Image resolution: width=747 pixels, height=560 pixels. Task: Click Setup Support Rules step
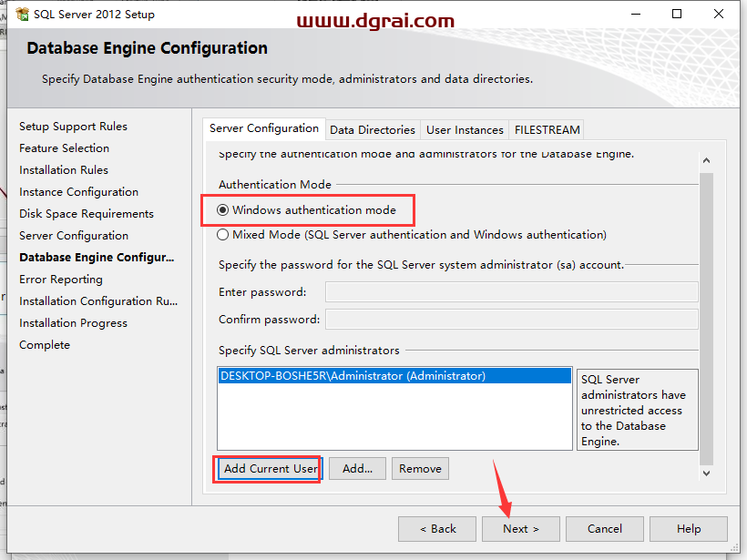tap(74, 127)
